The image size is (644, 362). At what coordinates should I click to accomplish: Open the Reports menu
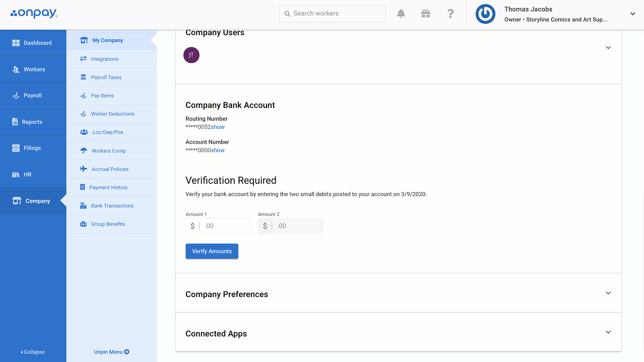pyautogui.click(x=32, y=122)
